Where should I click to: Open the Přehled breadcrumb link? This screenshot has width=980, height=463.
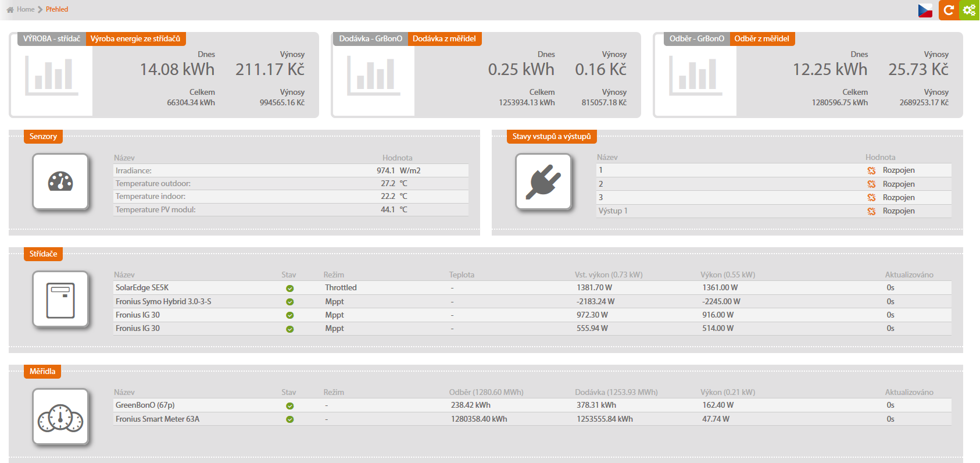click(x=57, y=9)
